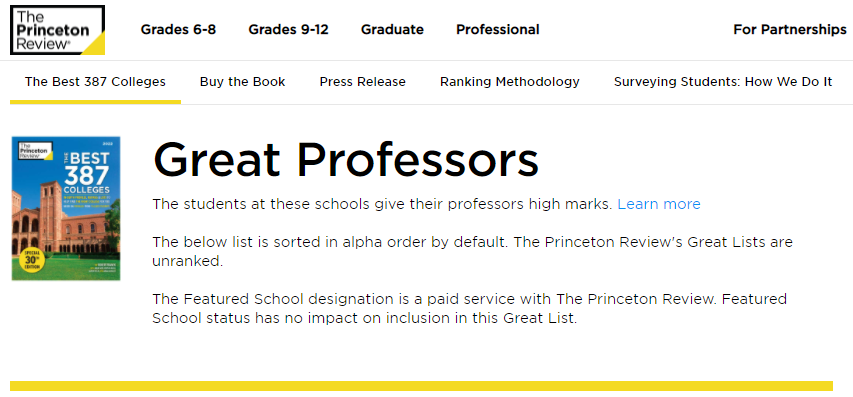Follow the Learn more link
Image resolution: width=853 pixels, height=397 pixels.
point(659,204)
